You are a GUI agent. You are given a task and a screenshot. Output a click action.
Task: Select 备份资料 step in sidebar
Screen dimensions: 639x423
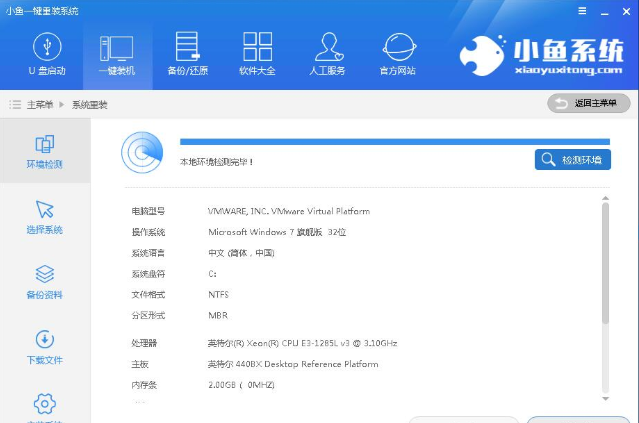click(45, 282)
